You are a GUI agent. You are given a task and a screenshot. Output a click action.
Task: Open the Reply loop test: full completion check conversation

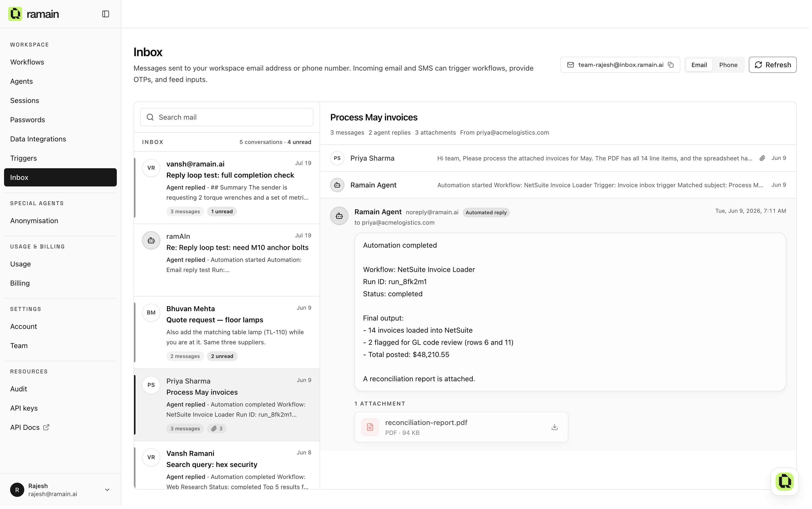point(227,188)
